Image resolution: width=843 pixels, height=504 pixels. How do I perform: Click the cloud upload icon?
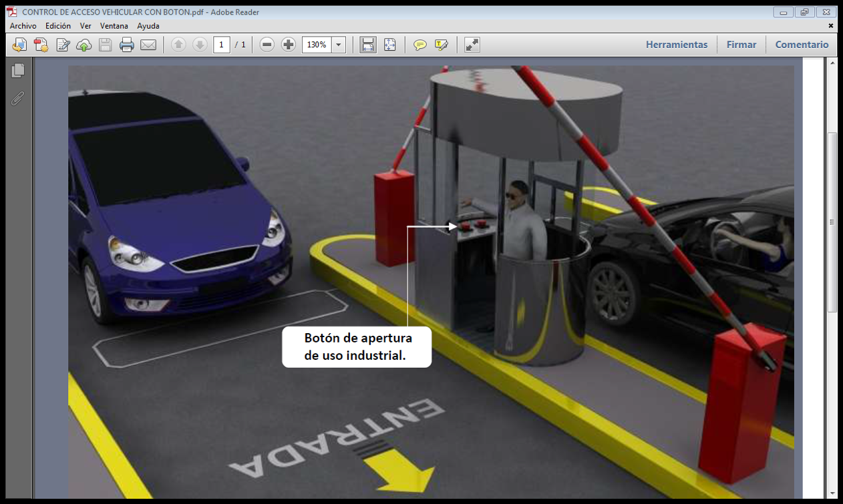84,45
